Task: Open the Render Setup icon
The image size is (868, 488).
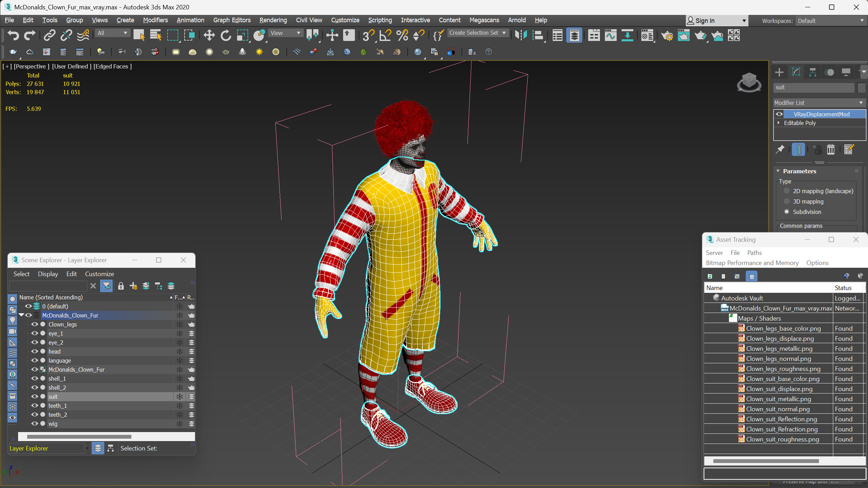Action: click(x=667, y=35)
